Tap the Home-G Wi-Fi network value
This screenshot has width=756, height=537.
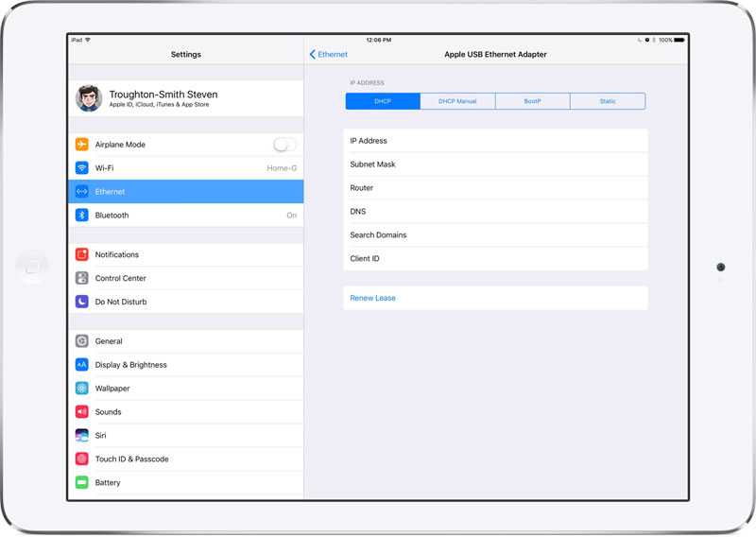pyautogui.click(x=282, y=168)
